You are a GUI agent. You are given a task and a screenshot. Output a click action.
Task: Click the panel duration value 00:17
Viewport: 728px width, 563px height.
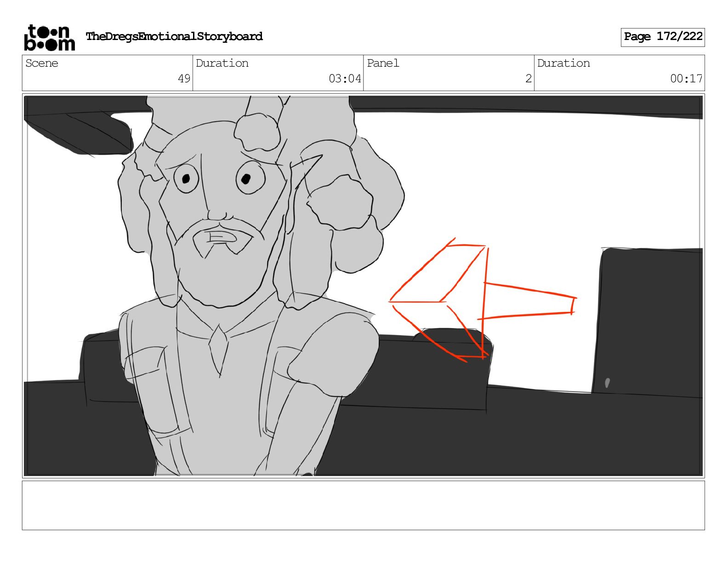tap(686, 79)
